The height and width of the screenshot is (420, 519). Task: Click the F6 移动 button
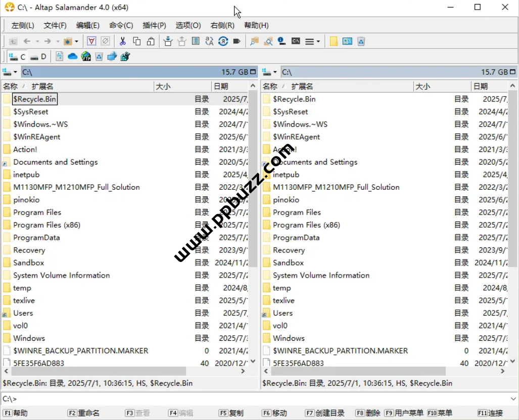click(x=274, y=413)
